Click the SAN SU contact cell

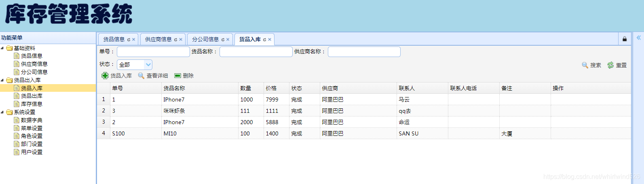point(422,133)
